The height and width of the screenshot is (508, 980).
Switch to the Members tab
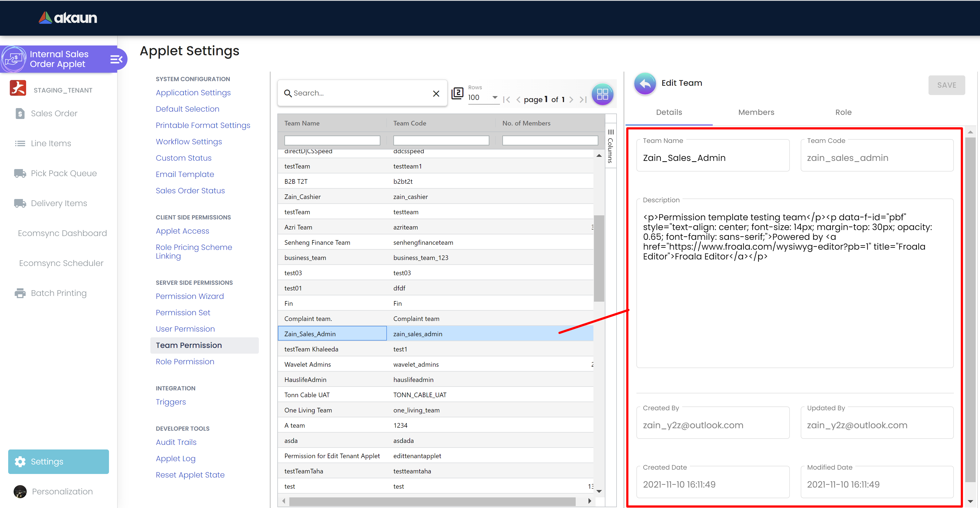click(756, 112)
